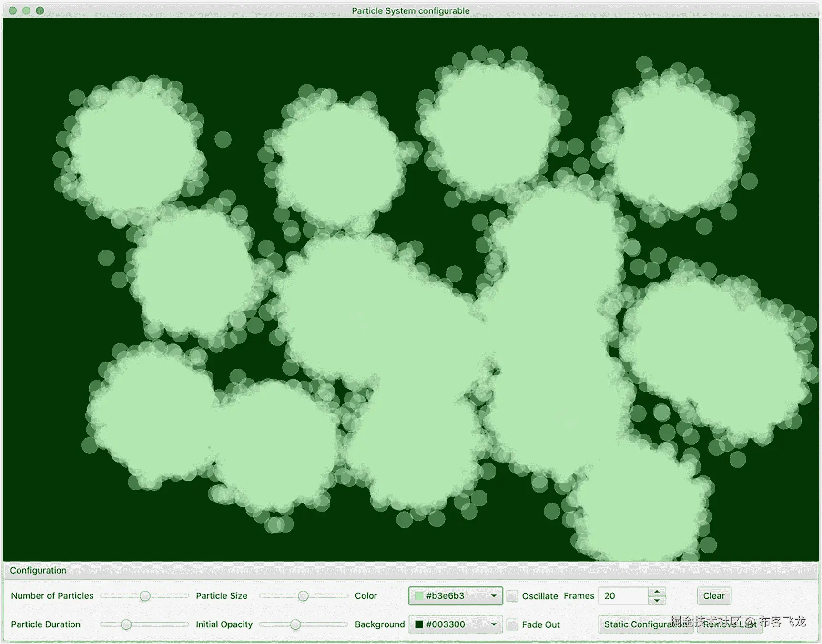Click the Initial Opacity slider handle
822x644 pixels.
point(296,624)
